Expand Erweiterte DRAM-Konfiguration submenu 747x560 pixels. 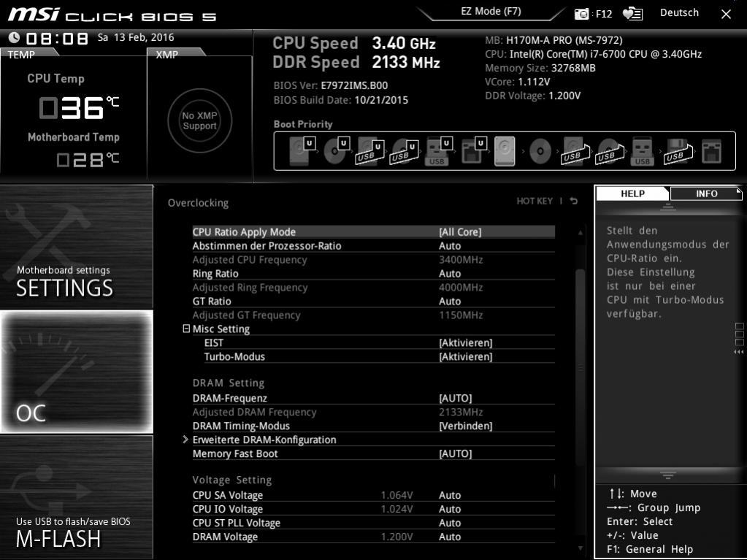pyautogui.click(x=185, y=440)
